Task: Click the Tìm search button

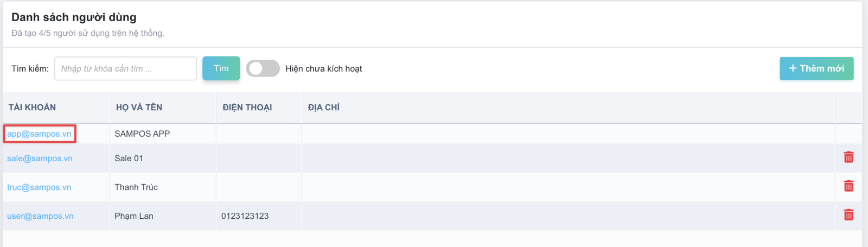Action: pos(221,68)
